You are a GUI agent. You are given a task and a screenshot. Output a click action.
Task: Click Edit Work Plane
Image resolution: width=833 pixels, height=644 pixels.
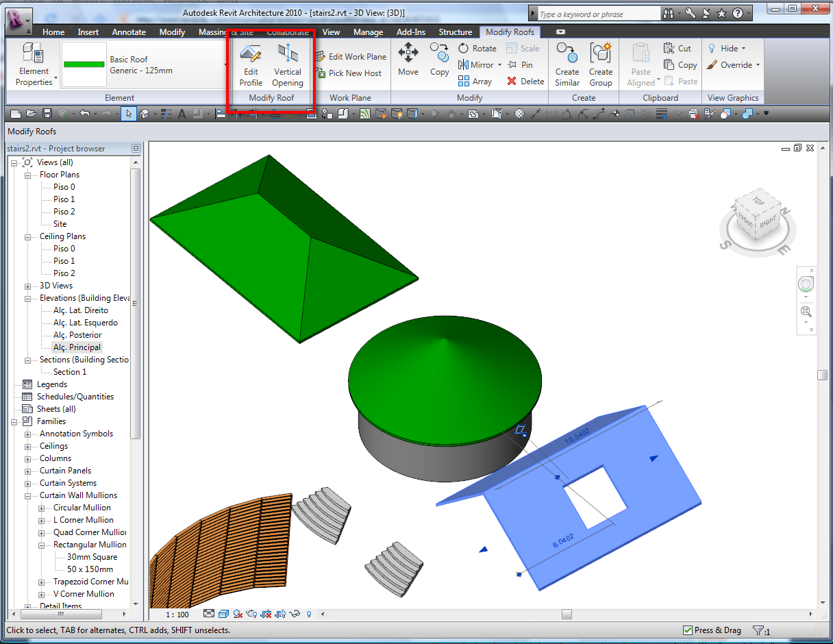coord(351,57)
